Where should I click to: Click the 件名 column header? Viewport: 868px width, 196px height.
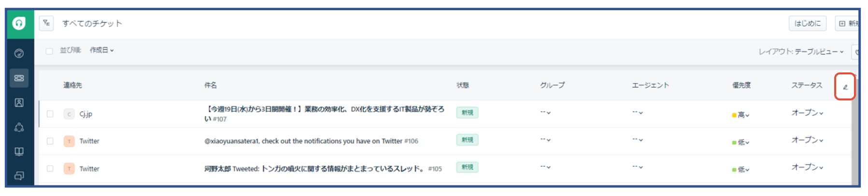(x=210, y=85)
